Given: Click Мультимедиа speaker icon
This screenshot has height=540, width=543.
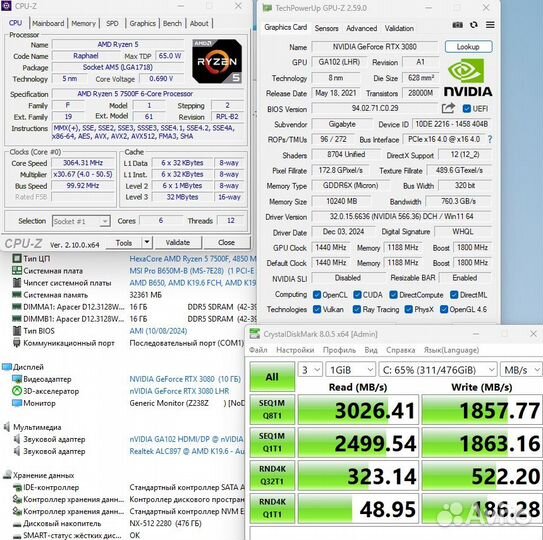Looking at the screenshot, I should point(7,427).
